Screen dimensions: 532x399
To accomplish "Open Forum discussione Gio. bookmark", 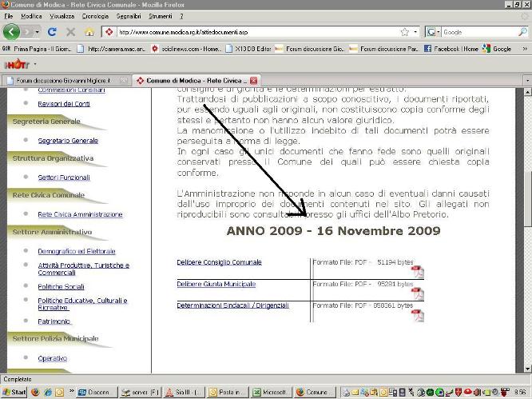I will pos(310,49).
